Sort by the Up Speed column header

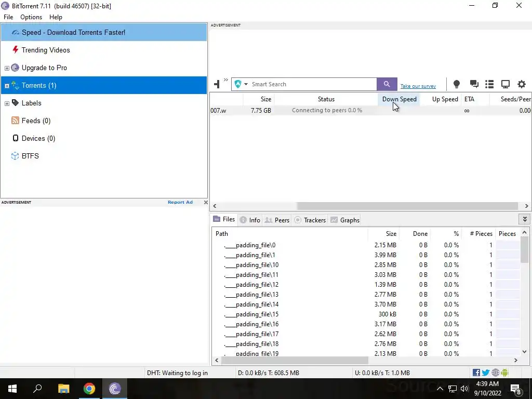click(x=441, y=99)
